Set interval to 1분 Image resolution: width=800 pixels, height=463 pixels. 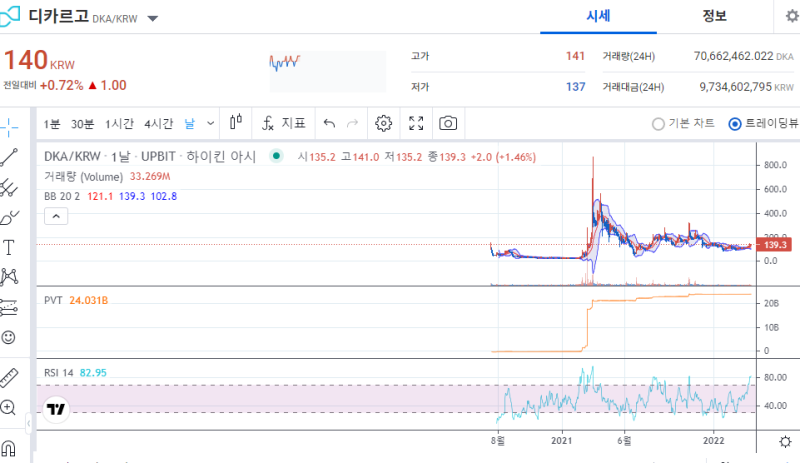[52, 124]
